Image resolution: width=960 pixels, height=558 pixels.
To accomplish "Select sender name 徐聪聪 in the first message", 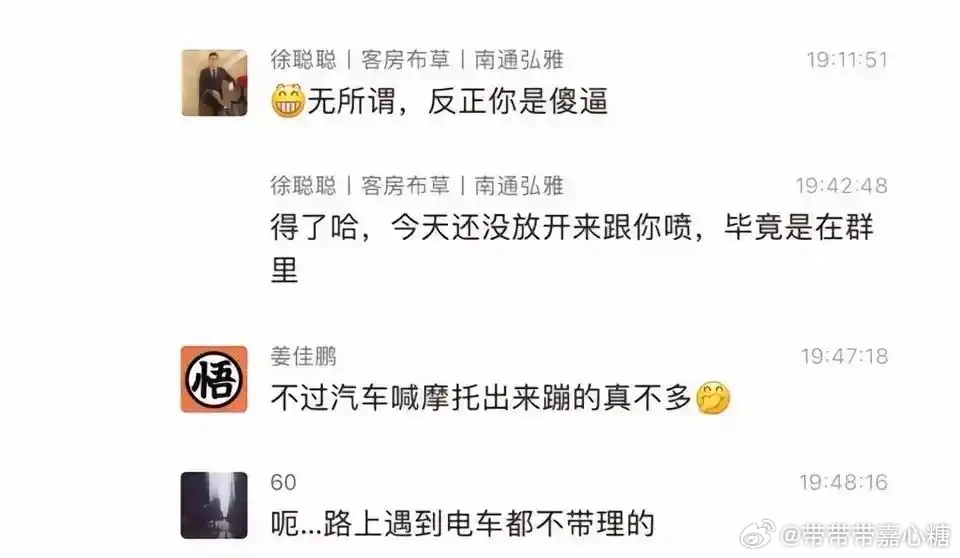I will pyautogui.click(x=304, y=59).
